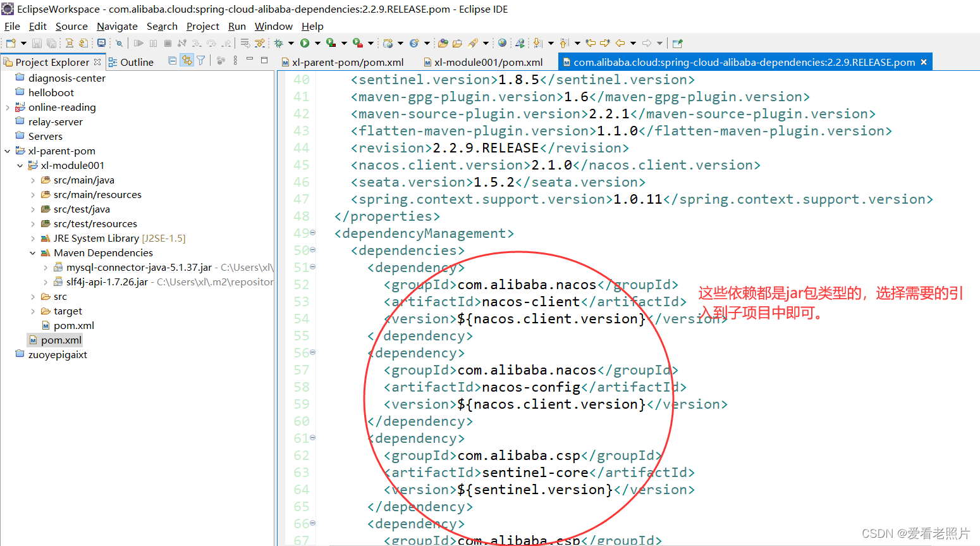Toggle Link with Editor in Project Explorer

(187, 61)
